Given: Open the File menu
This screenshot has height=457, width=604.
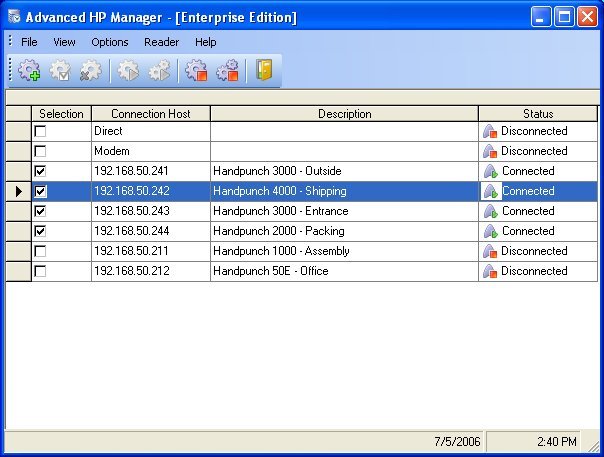Looking at the screenshot, I should point(29,42).
